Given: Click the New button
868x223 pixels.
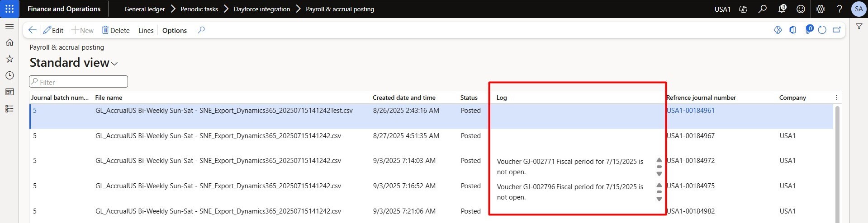Looking at the screenshot, I should click(x=82, y=30).
